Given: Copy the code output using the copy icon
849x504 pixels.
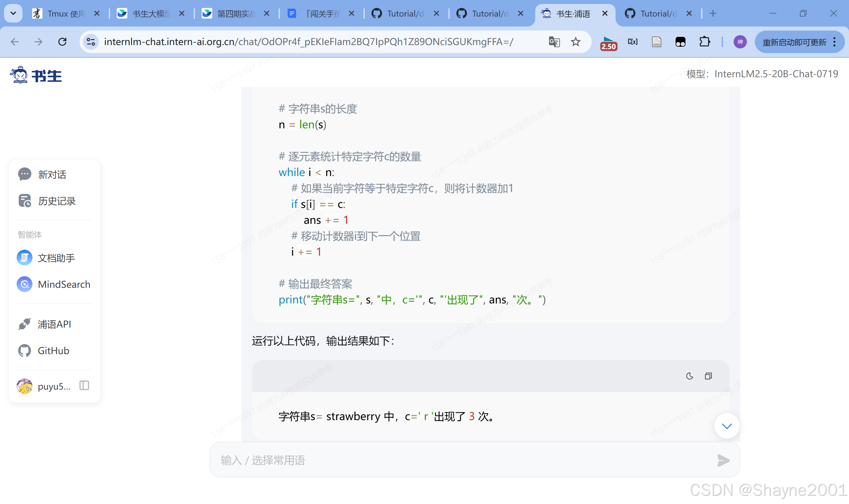Looking at the screenshot, I should [x=709, y=376].
